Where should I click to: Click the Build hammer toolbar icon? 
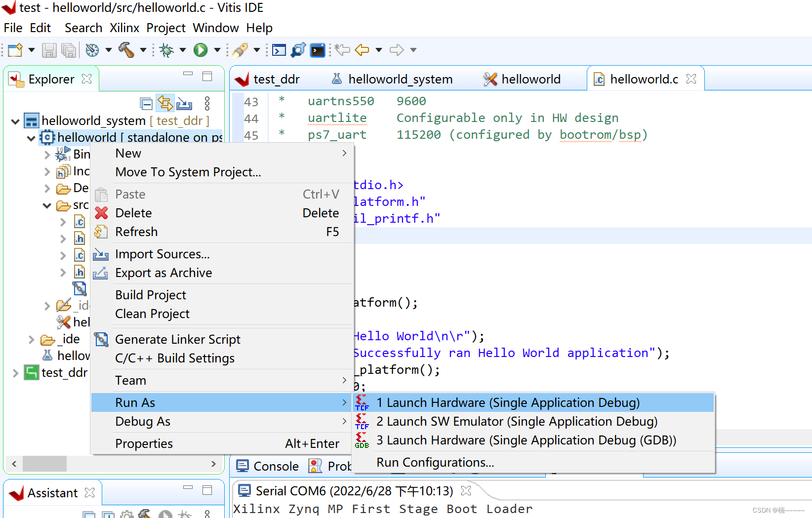(x=126, y=50)
